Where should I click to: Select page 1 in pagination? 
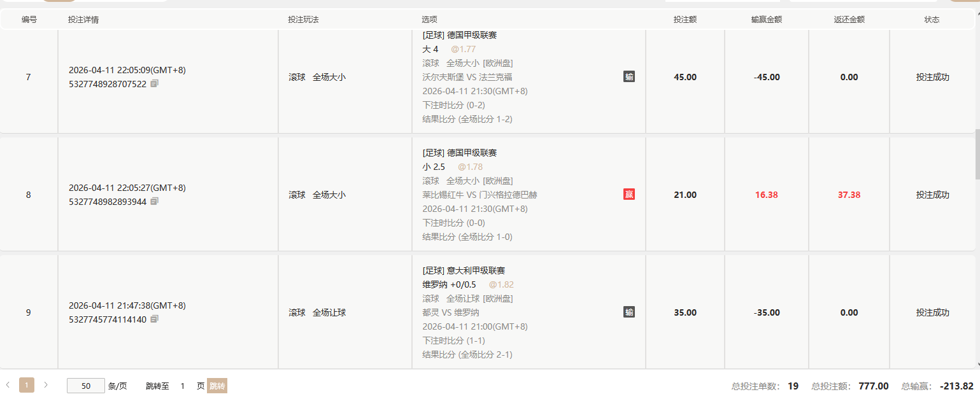point(27,385)
